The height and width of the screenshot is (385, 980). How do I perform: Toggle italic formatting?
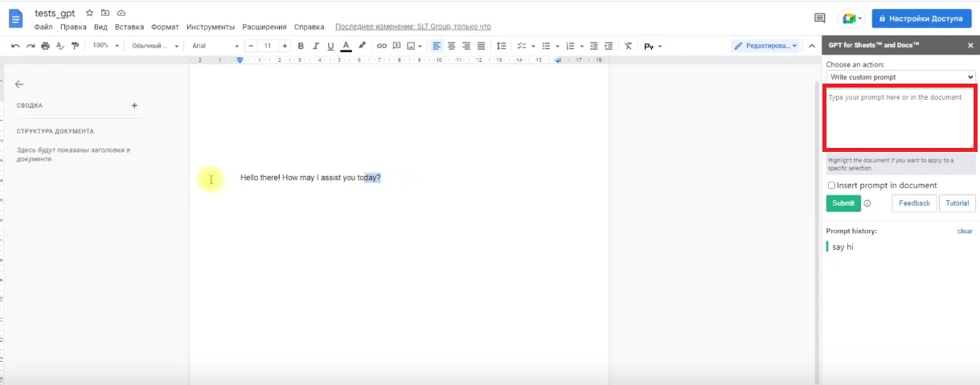315,46
